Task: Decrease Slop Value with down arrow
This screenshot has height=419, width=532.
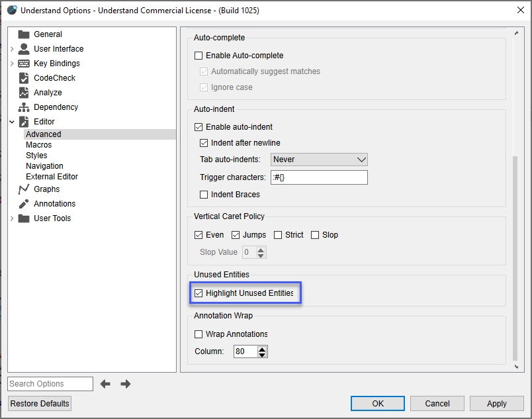Action: click(261, 255)
